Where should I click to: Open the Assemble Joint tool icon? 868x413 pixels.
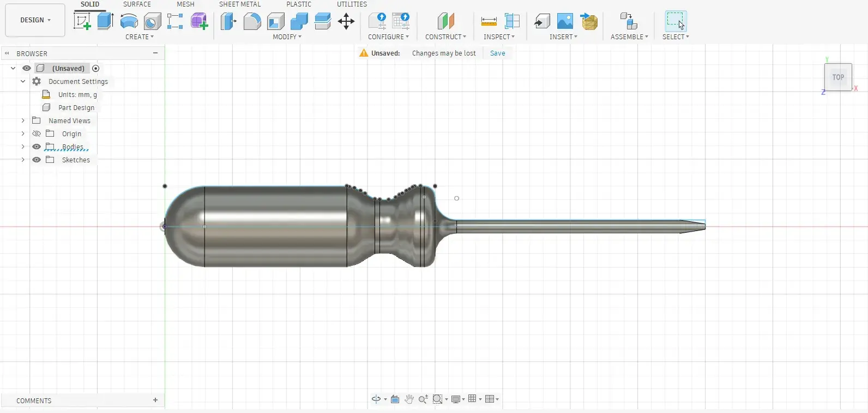[629, 21]
